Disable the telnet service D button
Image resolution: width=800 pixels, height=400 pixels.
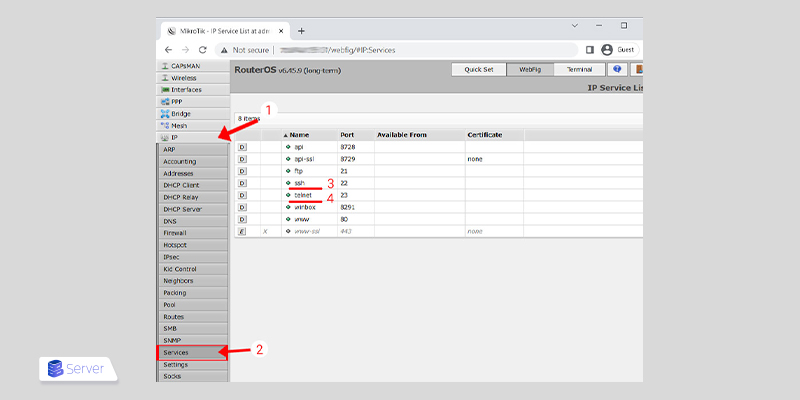pyautogui.click(x=242, y=195)
